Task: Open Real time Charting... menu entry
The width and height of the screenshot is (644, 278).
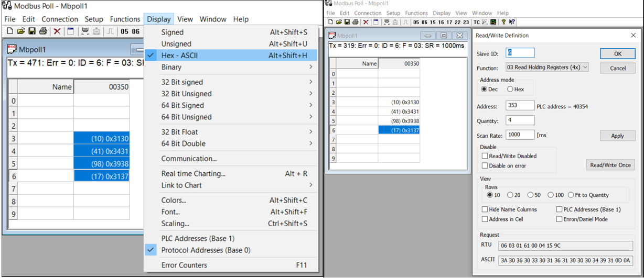Action: coord(231,174)
